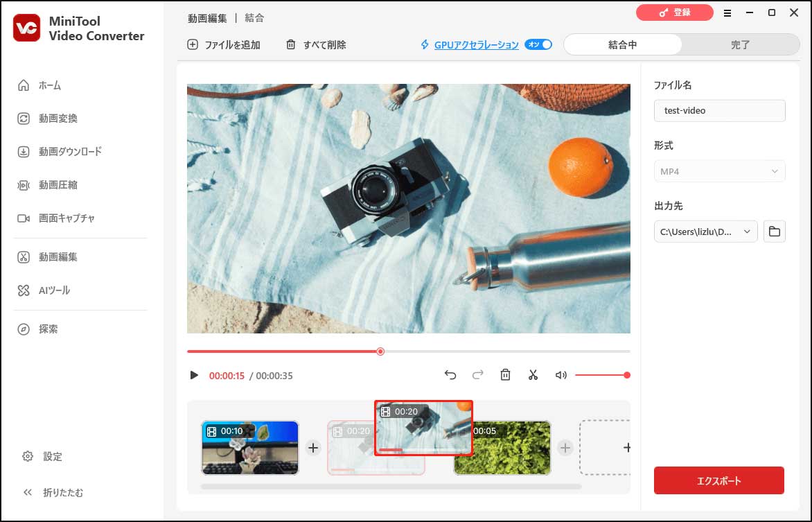Browse for output folder with folder icon
812x522 pixels.
774,232
